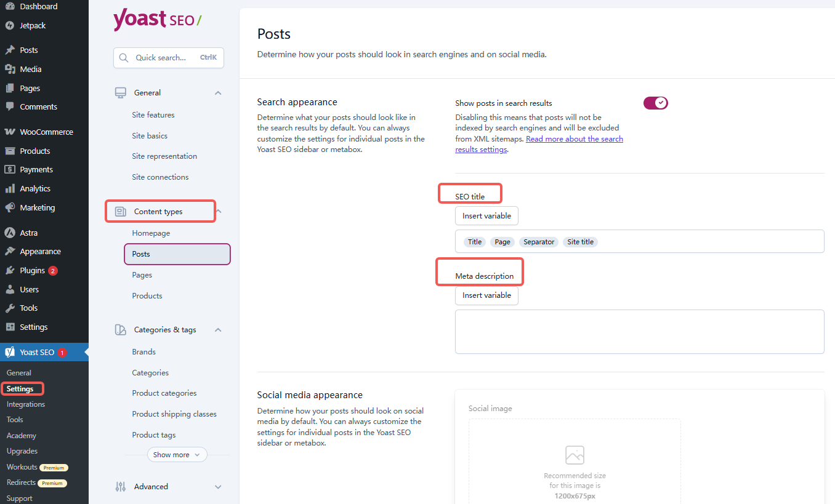835x504 pixels.
Task: Collapse the Content types section
Action: tap(217, 211)
